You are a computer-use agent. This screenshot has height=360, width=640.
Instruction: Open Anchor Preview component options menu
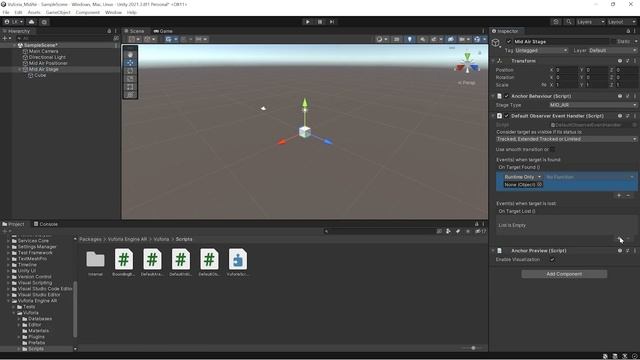coord(635,251)
